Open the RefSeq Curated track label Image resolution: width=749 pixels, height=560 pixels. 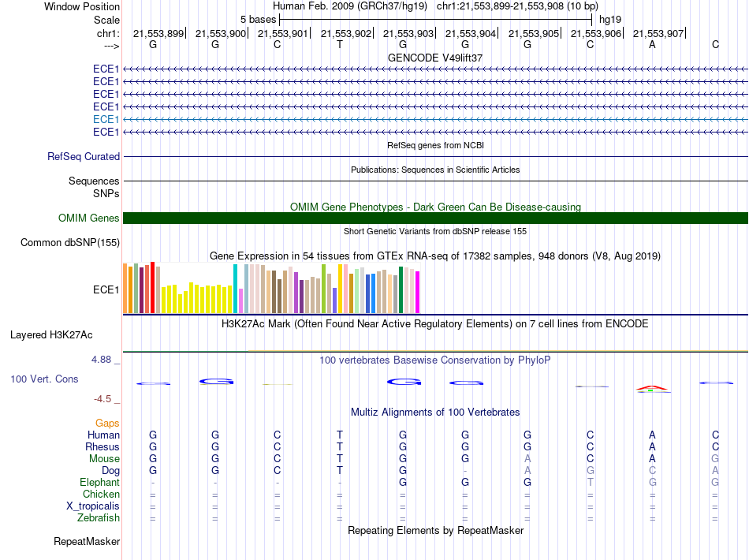coord(84,157)
